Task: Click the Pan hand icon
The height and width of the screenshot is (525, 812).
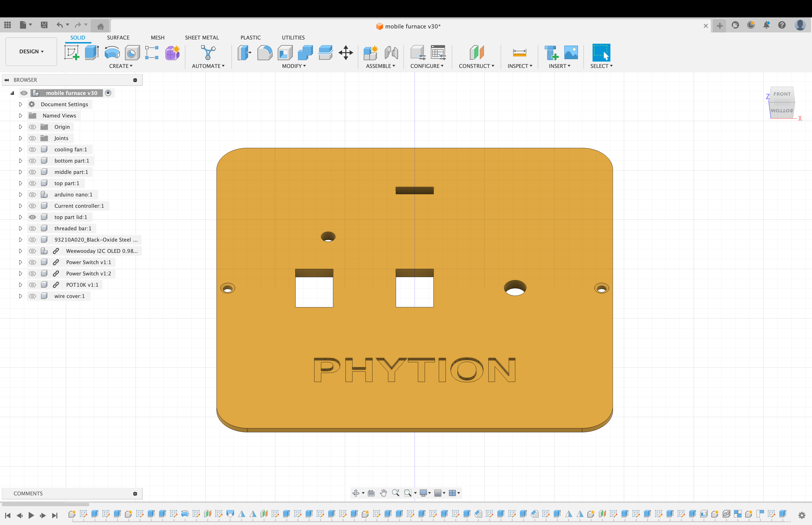Action: coord(383,493)
